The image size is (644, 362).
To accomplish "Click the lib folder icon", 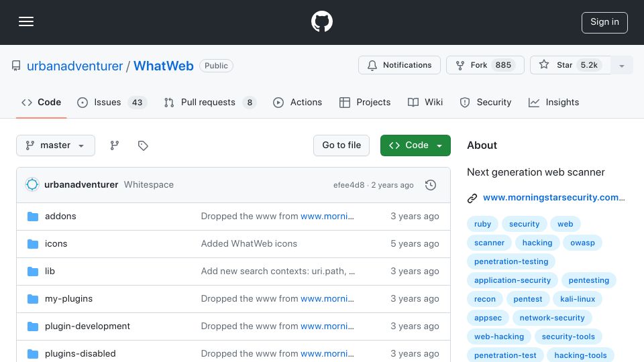I will [x=32, y=271].
